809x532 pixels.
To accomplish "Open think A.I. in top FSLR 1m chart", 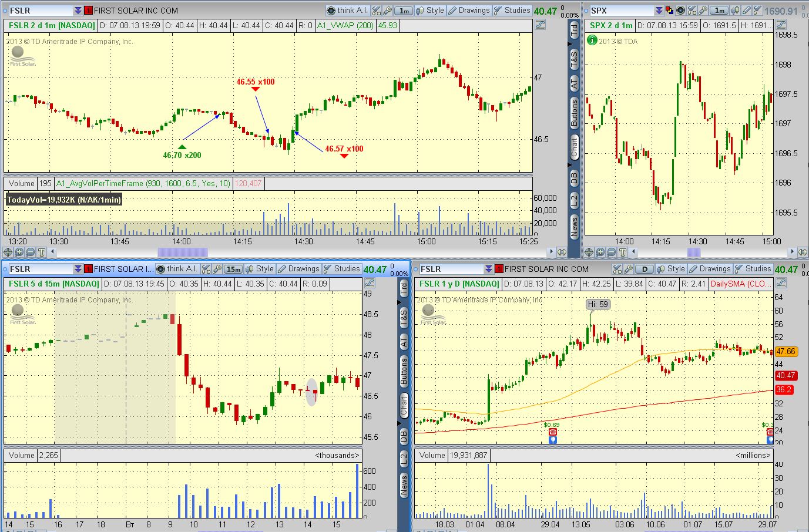I will coord(347,11).
